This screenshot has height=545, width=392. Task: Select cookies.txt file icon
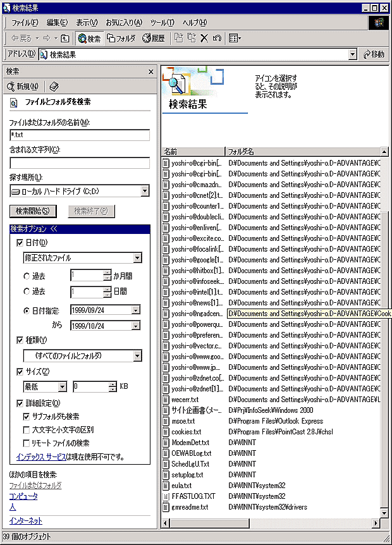[x=166, y=432]
